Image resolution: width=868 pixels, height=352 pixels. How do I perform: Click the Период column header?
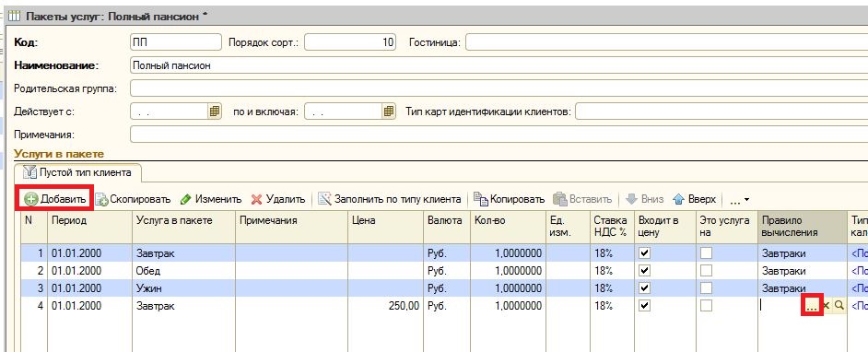coord(89,227)
